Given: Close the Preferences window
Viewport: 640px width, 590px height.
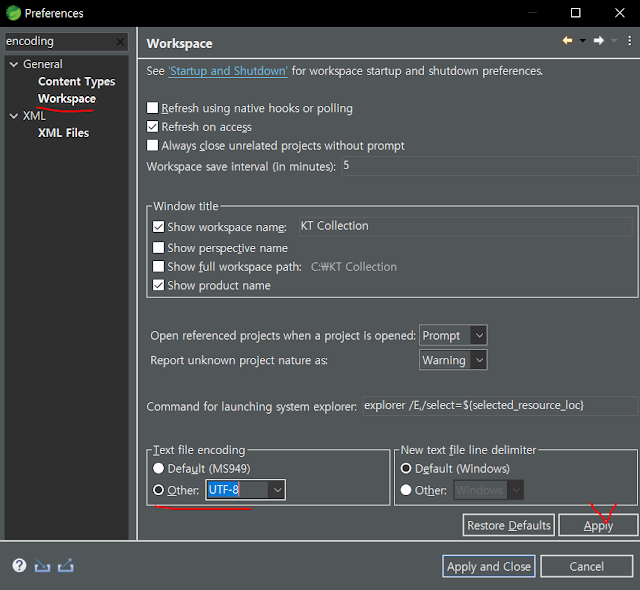Looking at the screenshot, I should click(x=620, y=13).
